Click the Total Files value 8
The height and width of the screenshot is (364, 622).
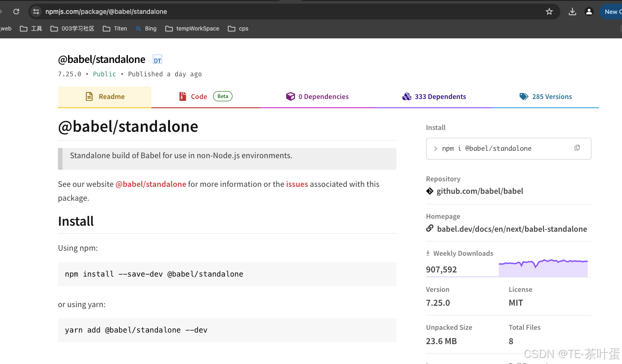pos(511,341)
